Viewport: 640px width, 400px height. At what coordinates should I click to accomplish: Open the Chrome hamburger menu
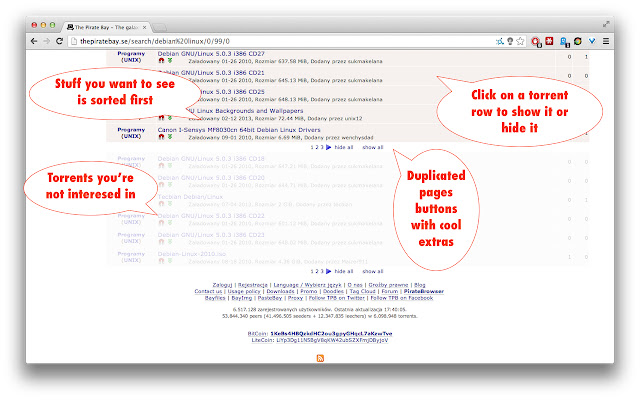(606, 41)
